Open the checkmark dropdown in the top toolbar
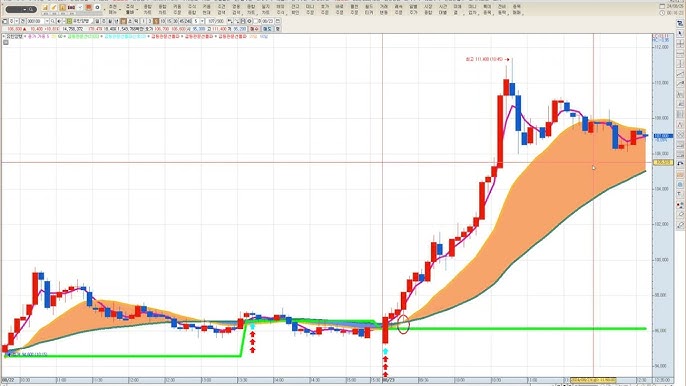This screenshot has width=686, height=386. point(80,8)
